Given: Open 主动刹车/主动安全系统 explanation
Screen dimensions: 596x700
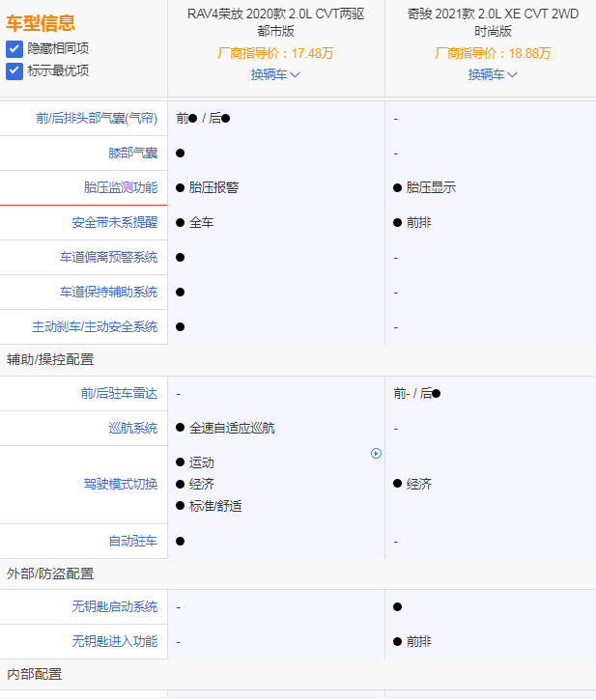Looking at the screenshot, I should (95, 327).
